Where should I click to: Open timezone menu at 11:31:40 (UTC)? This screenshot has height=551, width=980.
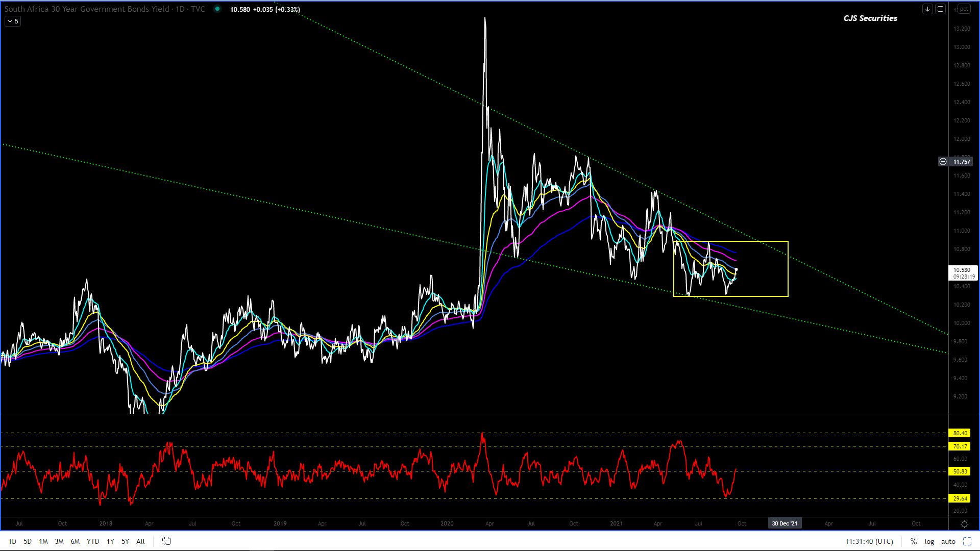[x=869, y=541]
